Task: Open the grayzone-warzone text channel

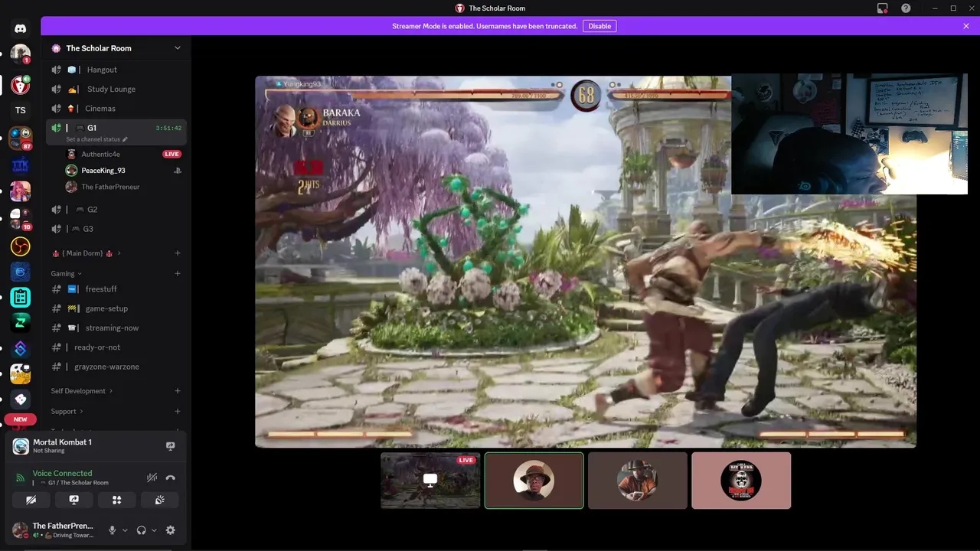Action: coord(116,367)
